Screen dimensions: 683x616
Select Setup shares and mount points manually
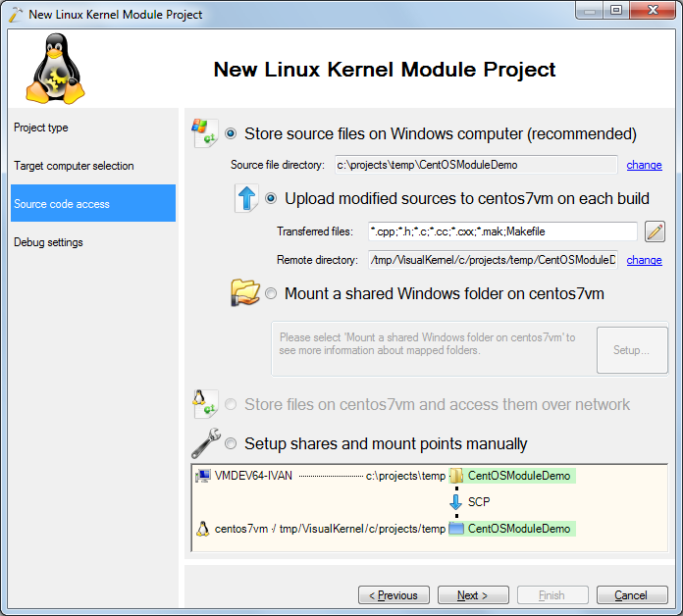(231, 443)
